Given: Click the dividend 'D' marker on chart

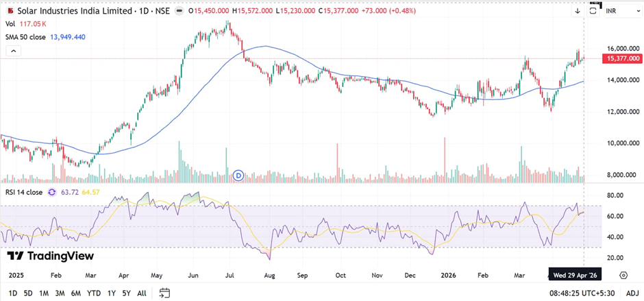Looking at the screenshot, I should point(238,176).
